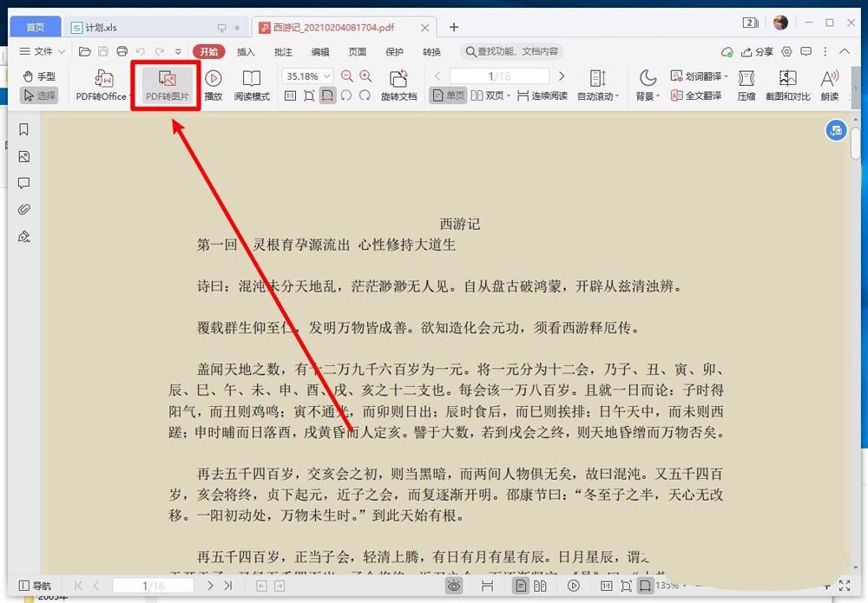Click the 分享 share button
Viewport: 868px width, 603px height.
(757, 51)
